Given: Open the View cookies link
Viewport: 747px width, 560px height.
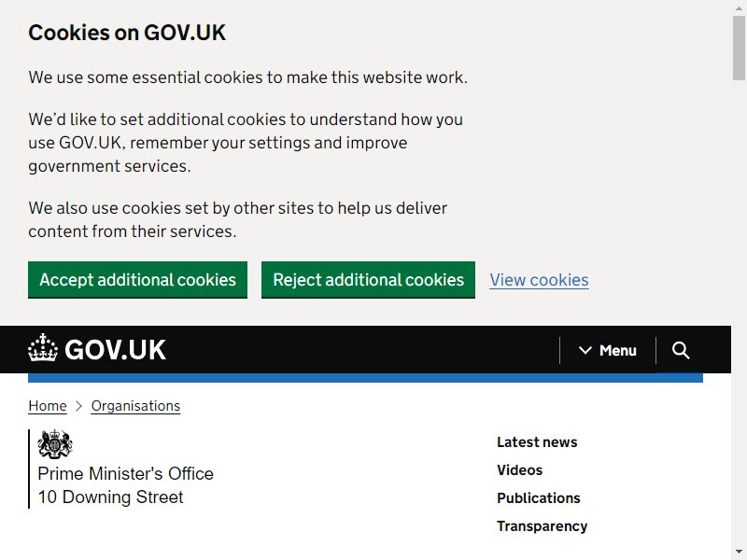Looking at the screenshot, I should [x=540, y=280].
